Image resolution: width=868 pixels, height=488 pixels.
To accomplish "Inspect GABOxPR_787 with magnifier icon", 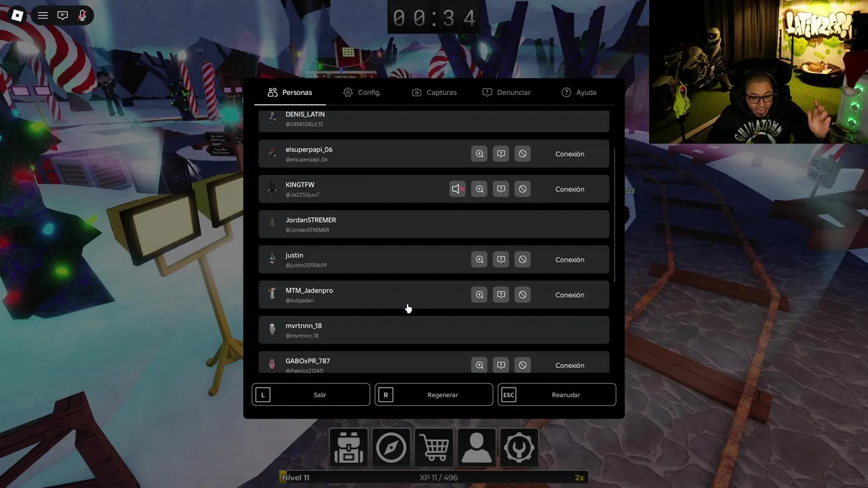I will pos(479,365).
